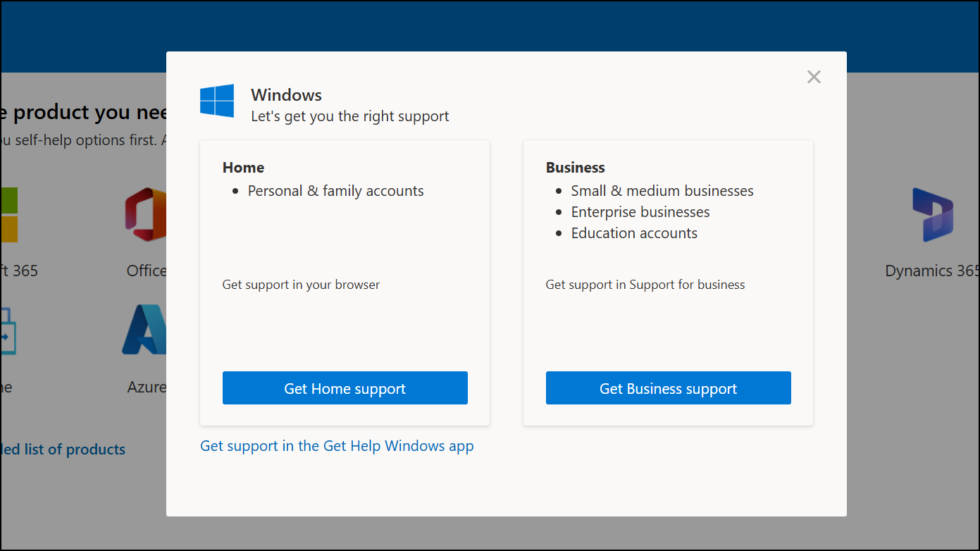Click "Personal & family accounts" text
Image resolution: width=980 pixels, height=551 pixels.
coord(336,191)
